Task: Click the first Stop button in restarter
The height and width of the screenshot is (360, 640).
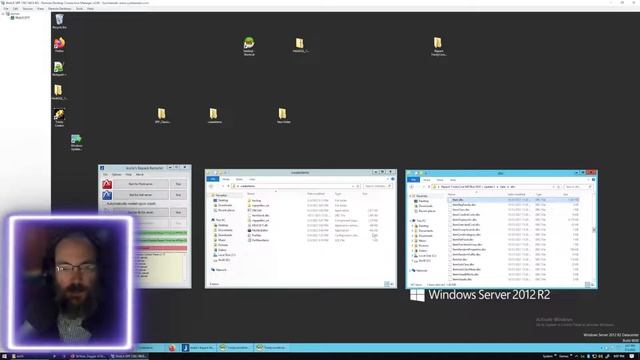Action: (x=178, y=184)
